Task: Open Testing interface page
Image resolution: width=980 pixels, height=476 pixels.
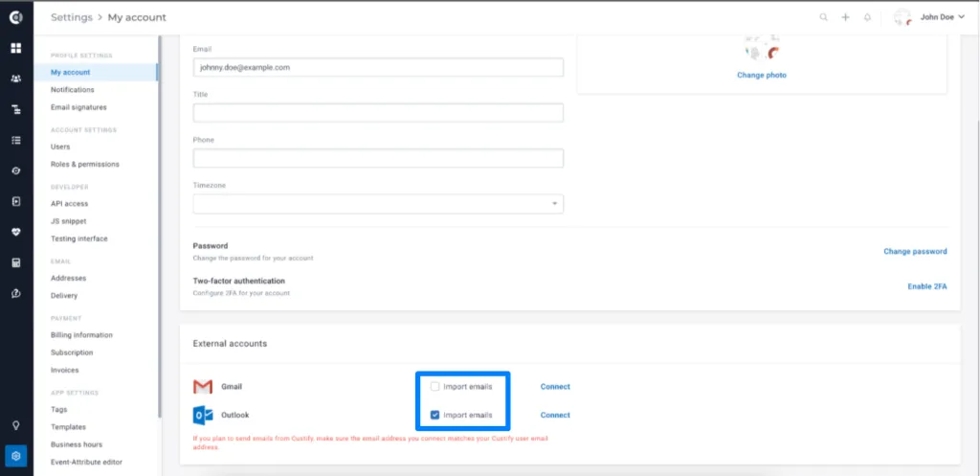Action: (x=79, y=238)
